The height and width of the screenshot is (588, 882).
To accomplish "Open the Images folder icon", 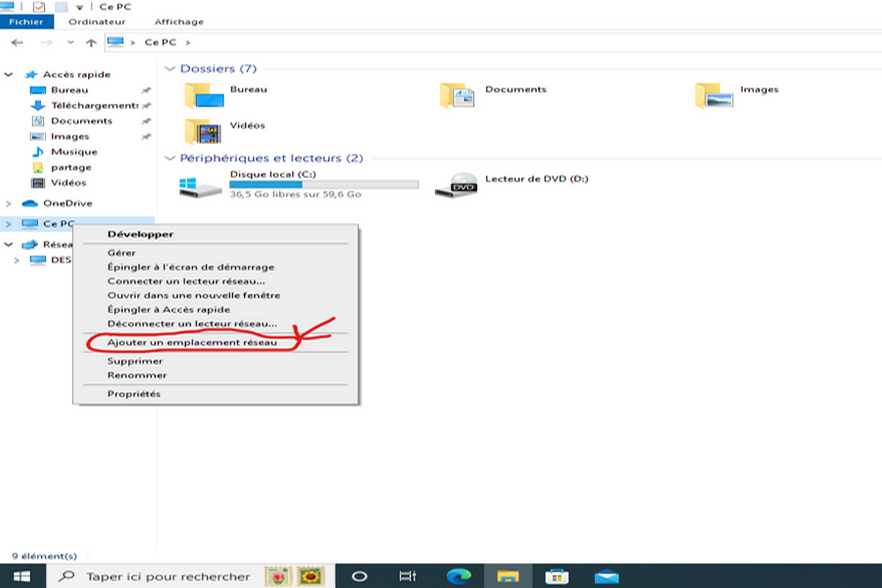I will click(713, 96).
